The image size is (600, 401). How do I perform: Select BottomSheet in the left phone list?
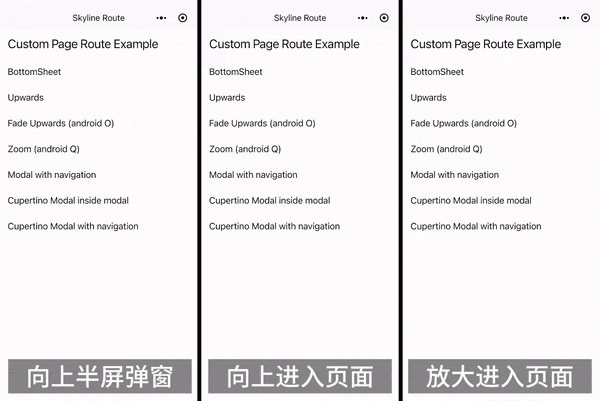pos(34,72)
